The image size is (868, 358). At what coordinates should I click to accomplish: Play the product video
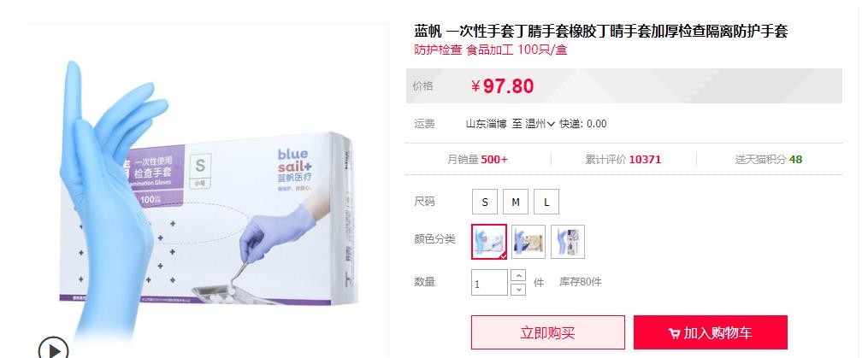[x=53, y=349]
